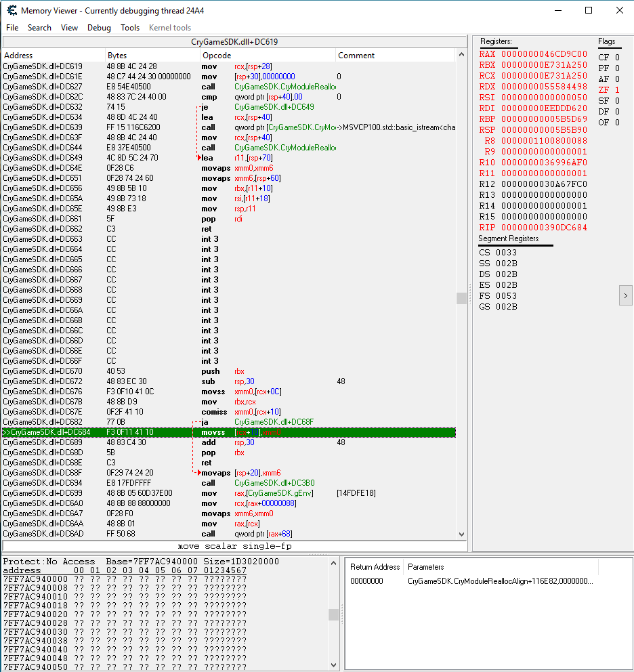Image resolution: width=634 pixels, height=672 pixels.
Task: Toggle the SF flag value
Action: (x=616, y=101)
